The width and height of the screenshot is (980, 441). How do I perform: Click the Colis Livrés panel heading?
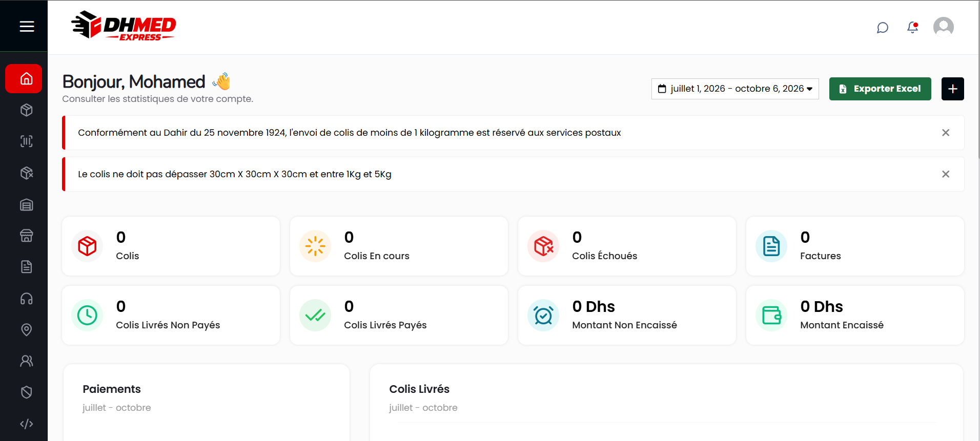[x=419, y=389]
